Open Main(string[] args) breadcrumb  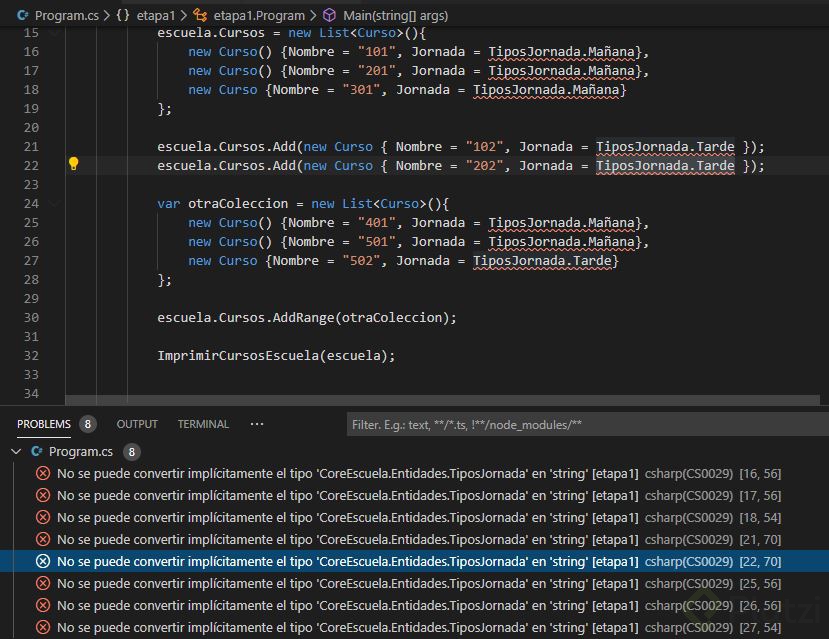coord(395,15)
